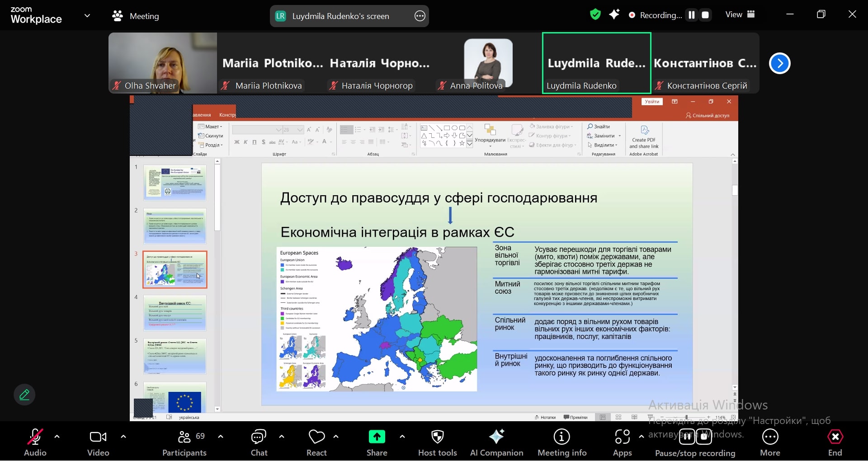Image resolution: width=868 pixels, height=461 pixels.
Task: Expand the arrow next to Apps
Action: click(641, 437)
